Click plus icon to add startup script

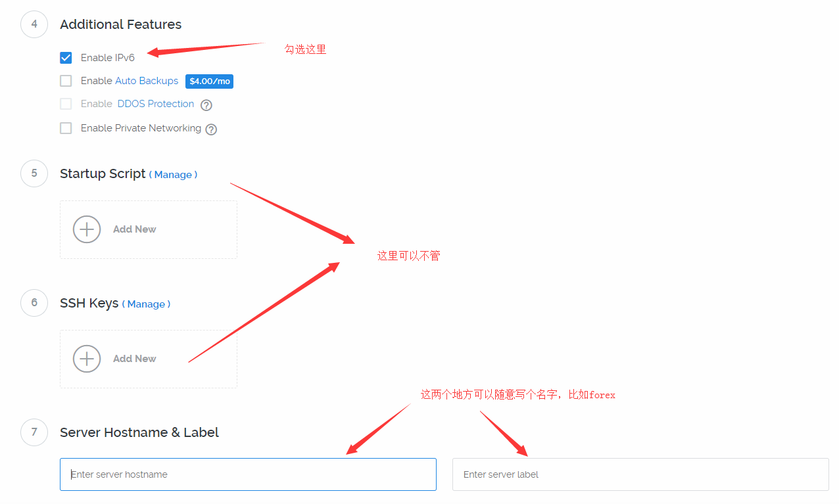[x=87, y=229]
